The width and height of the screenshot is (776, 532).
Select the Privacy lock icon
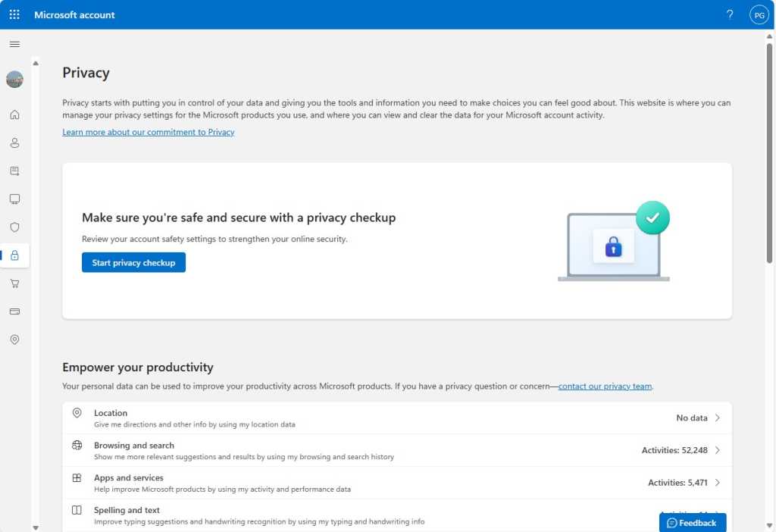pos(14,255)
